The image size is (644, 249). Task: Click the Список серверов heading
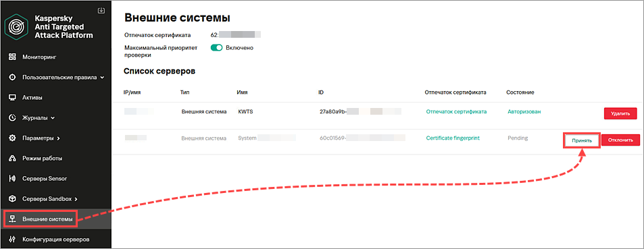[159, 72]
